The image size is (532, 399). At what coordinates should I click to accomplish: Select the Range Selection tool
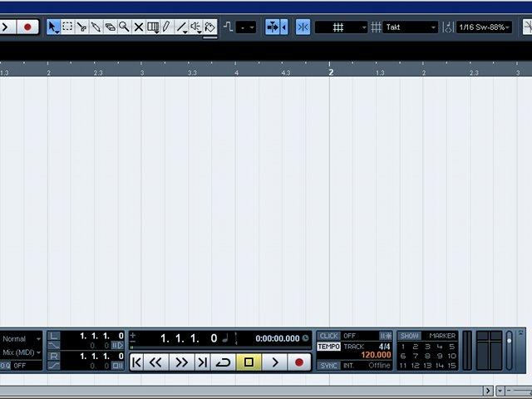67,27
